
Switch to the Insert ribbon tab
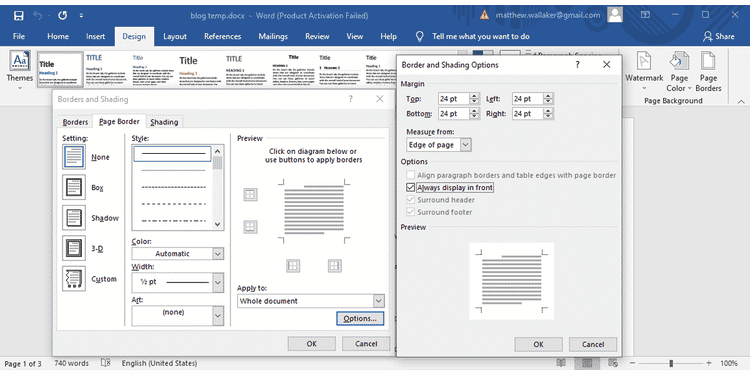click(x=96, y=36)
